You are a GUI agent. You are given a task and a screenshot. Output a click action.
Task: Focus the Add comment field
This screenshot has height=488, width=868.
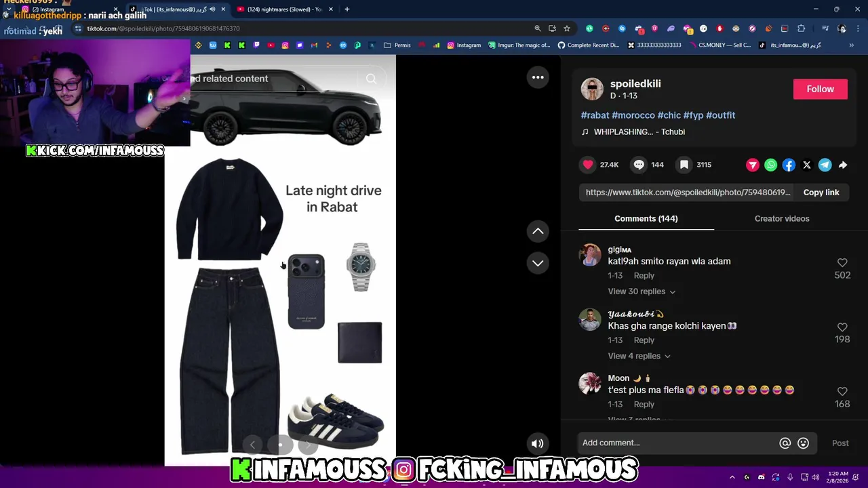pos(678,443)
